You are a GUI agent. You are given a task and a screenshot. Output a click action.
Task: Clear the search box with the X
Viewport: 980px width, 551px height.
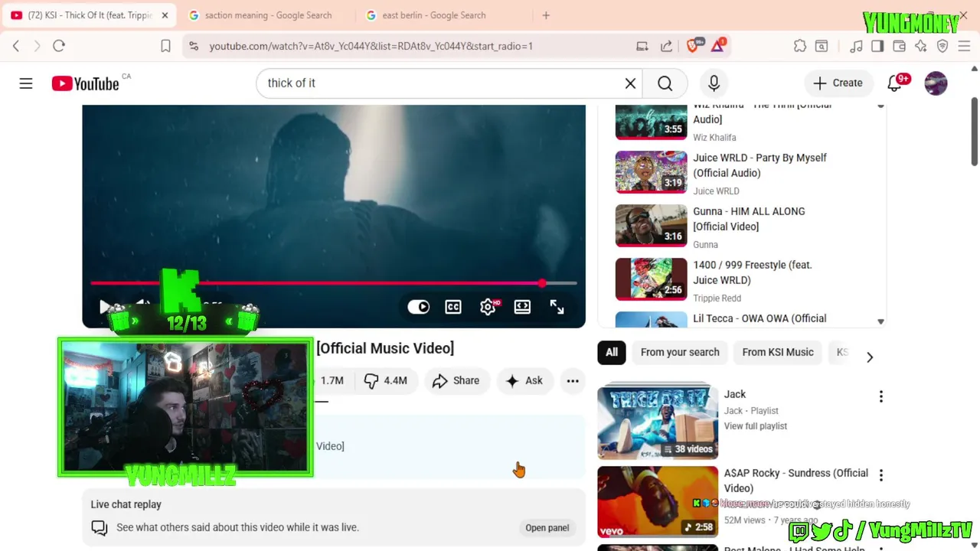click(630, 83)
